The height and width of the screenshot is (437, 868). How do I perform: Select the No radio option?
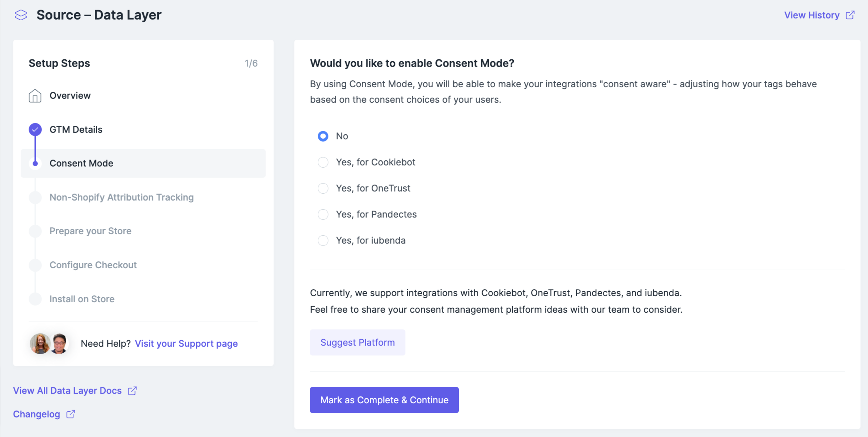pyautogui.click(x=323, y=136)
